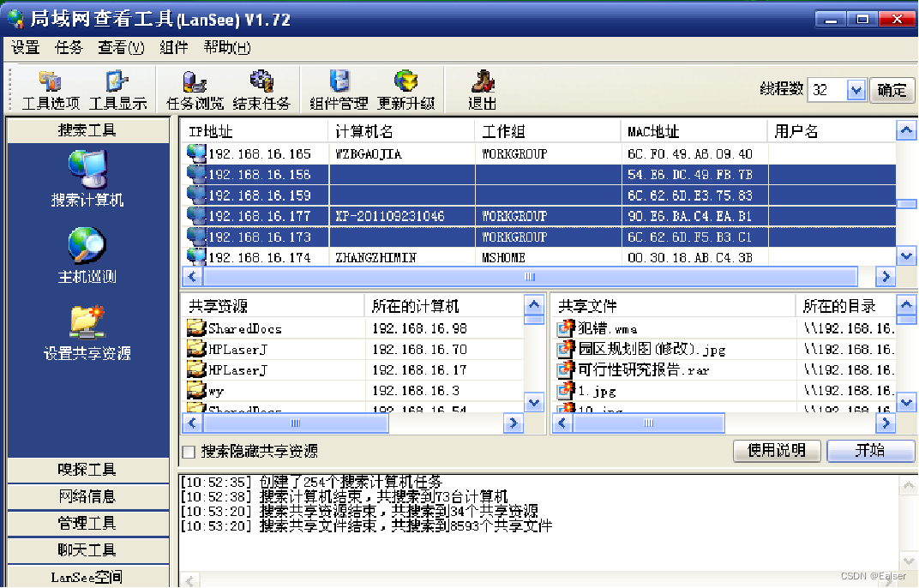Screen dimensions: 919x588
Task: Collapse the 搜索工具 sidebar section header
Action: click(x=88, y=130)
